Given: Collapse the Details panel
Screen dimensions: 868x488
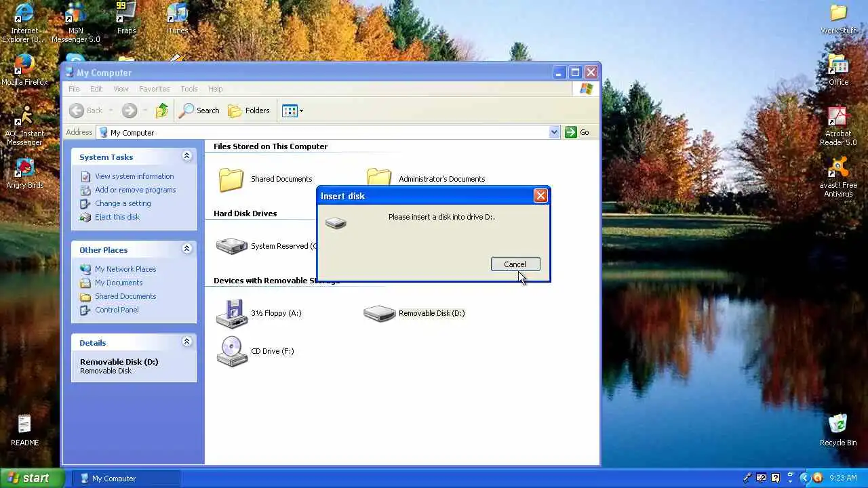Looking at the screenshot, I should coord(186,342).
